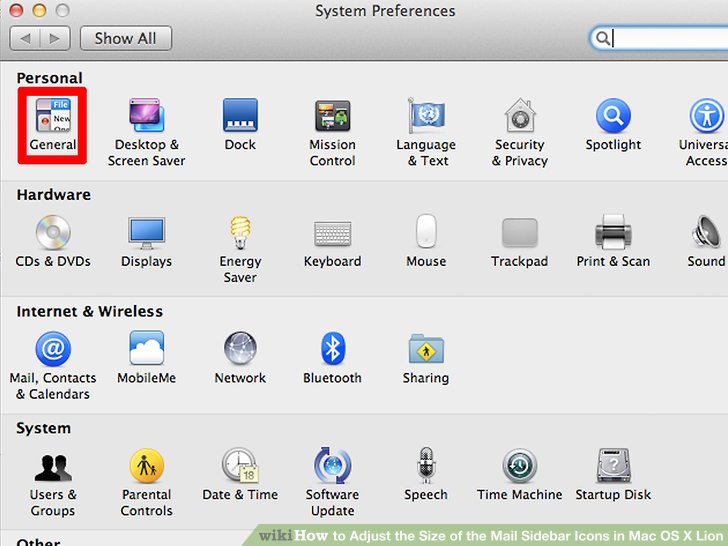This screenshot has height=546, width=728.
Task: Open Energy Saver preferences
Action: click(240, 249)
